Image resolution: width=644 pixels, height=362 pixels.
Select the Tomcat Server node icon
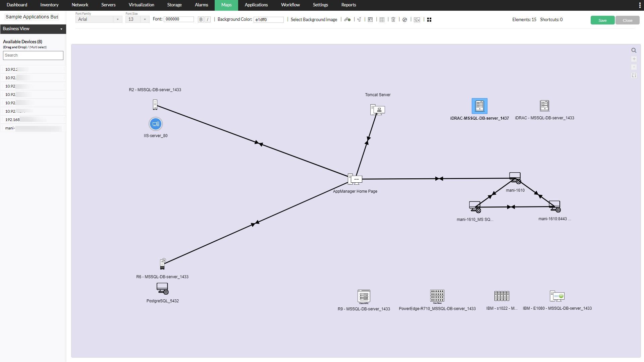[377, 110]
